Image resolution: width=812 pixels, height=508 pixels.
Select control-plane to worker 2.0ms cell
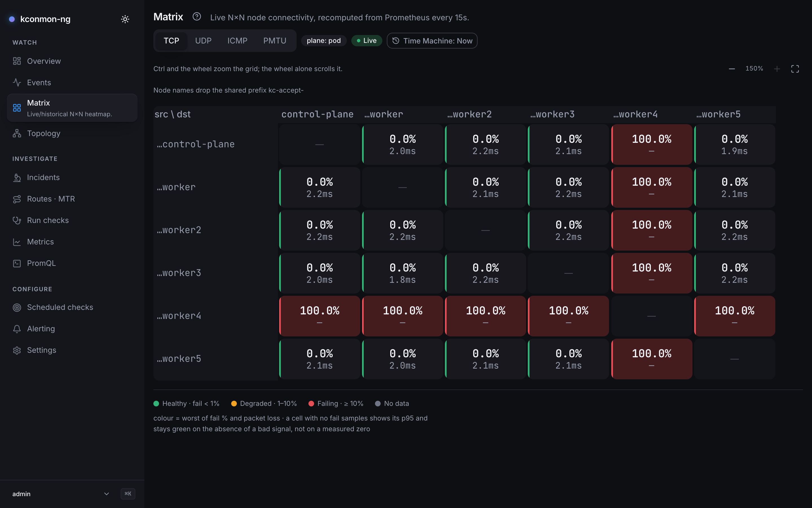pyautogui.click(x=403, y=144)
